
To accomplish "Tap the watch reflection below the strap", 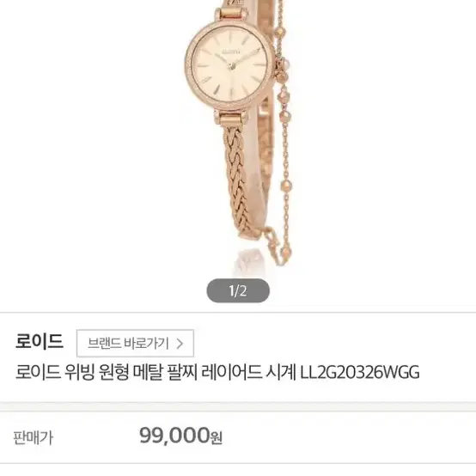I will [249, 259].
